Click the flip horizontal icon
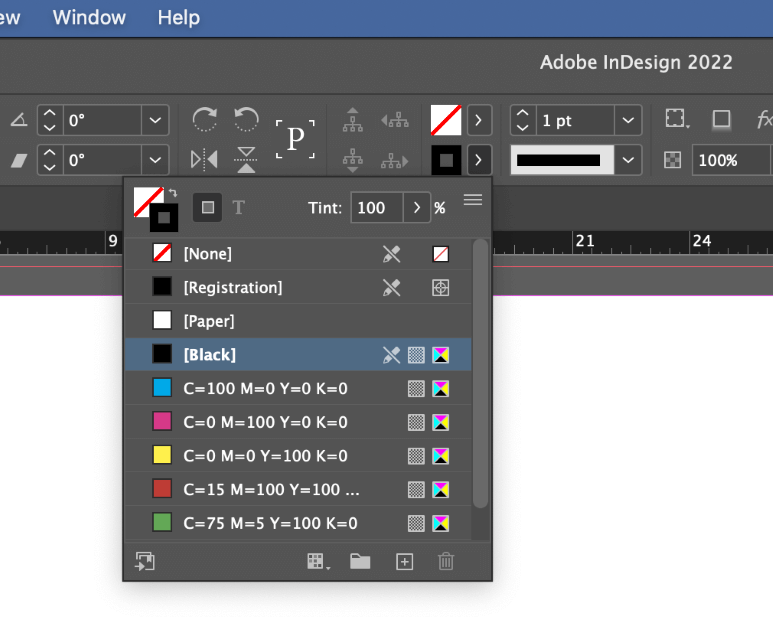This screenshot has width=773, height=643. pos(204,160)
